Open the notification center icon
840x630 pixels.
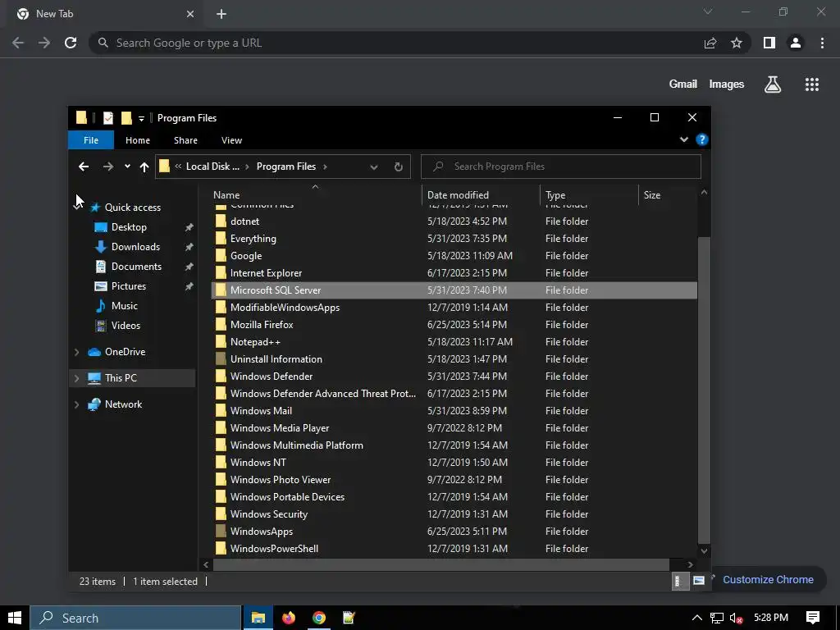813,618
